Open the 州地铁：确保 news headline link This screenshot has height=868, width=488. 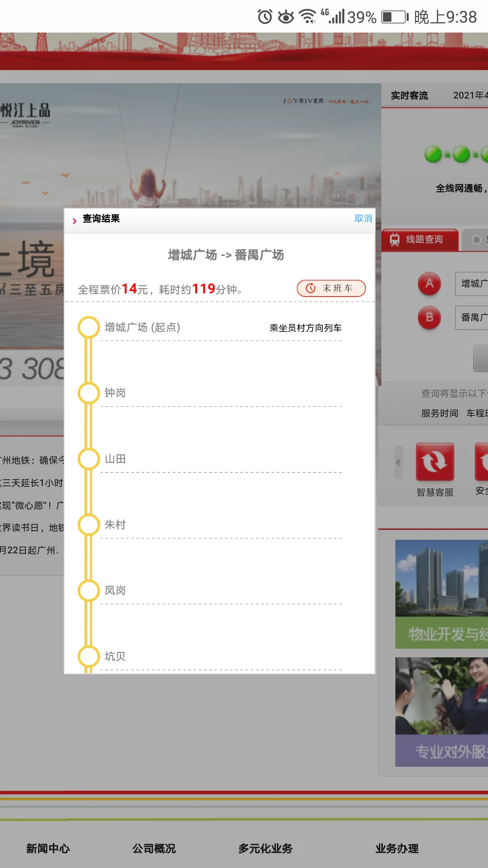32,460
